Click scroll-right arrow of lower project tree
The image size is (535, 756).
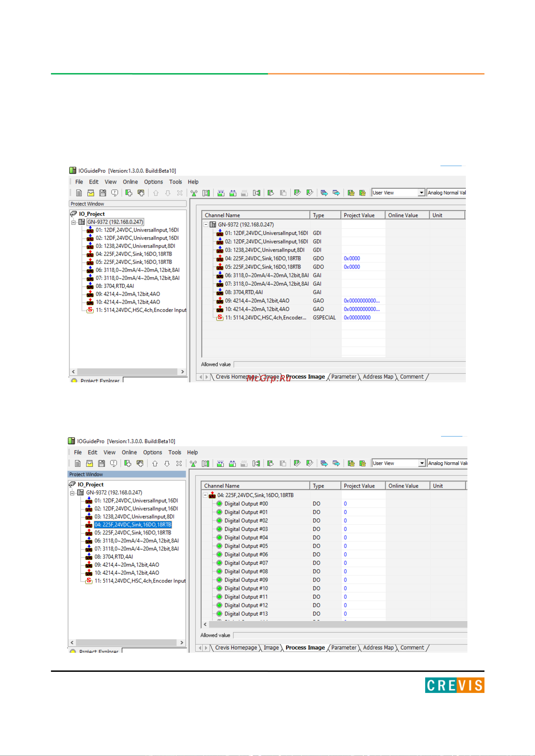pyautogui.click(x=181, y=643)
